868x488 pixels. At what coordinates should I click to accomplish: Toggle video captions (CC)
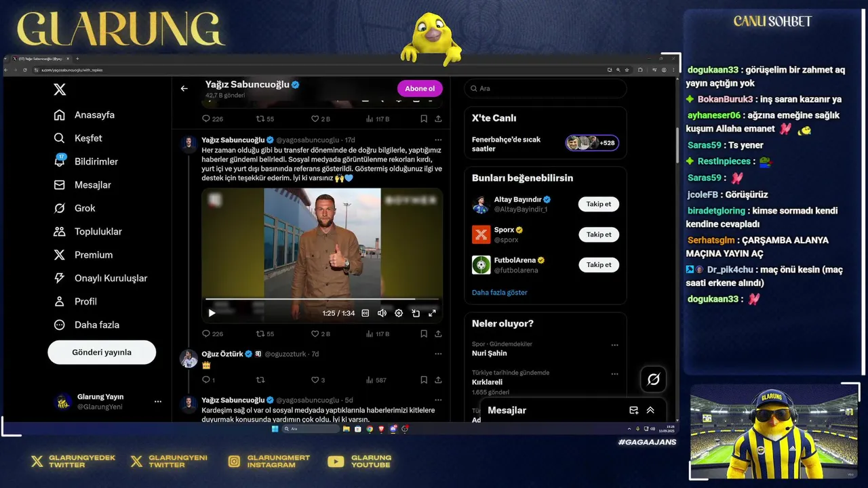click(365, 313)
